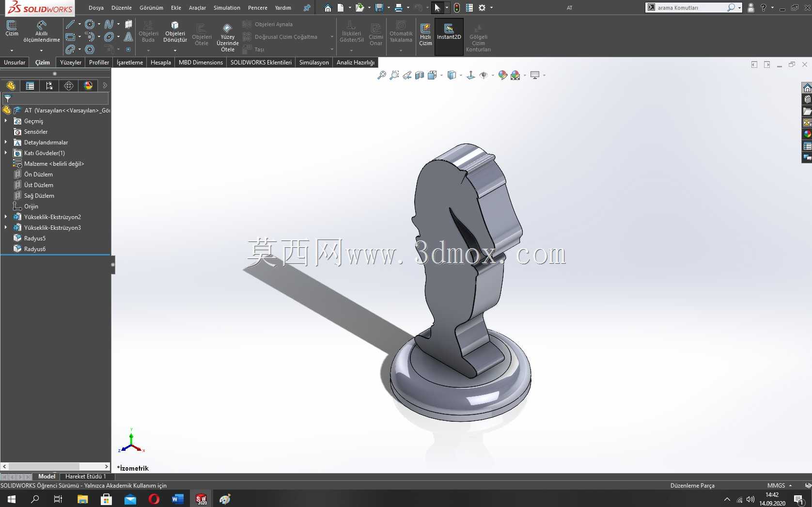Expand the Yükseklik-Ekstrüzyon3 feature
812x507 pixels.
(x=6, y=228)
